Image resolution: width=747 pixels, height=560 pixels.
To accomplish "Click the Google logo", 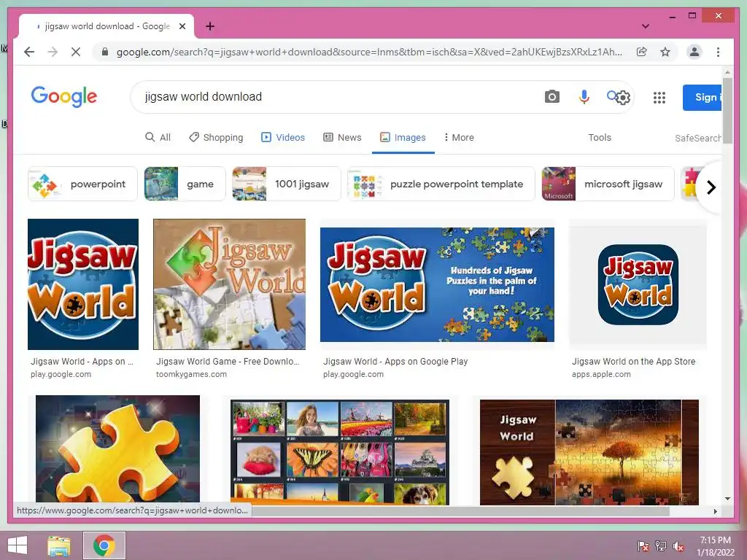I will coord(64,97).
